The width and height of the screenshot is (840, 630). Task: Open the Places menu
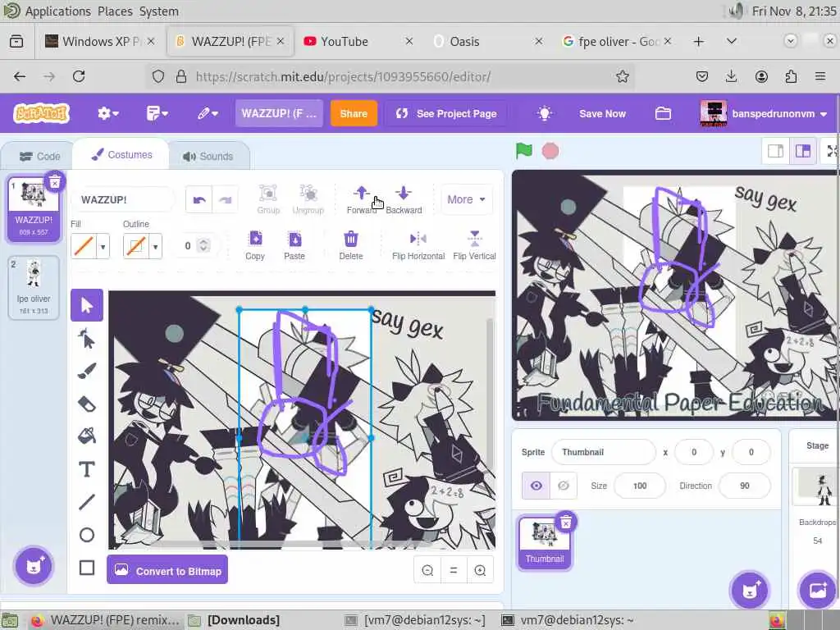(x=115, y=11)
